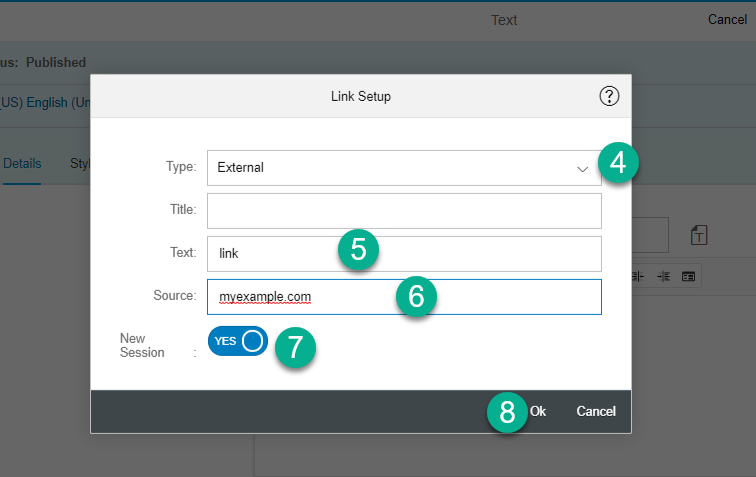Click the Text field containing link

pos(404,254)
